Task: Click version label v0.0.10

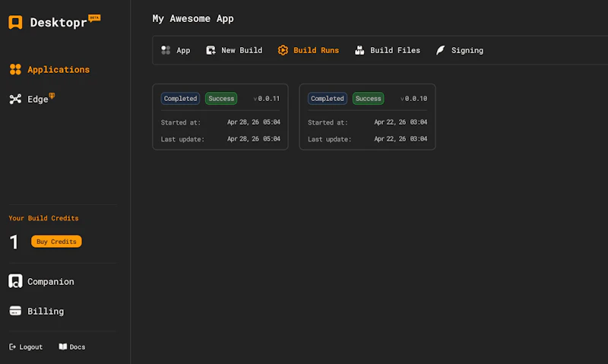Action: (413, 99)
